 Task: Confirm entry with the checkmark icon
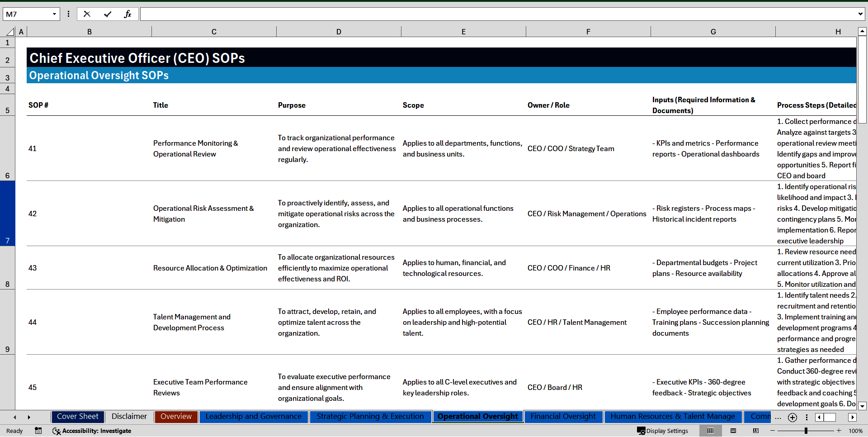click(x=107, y=14)
